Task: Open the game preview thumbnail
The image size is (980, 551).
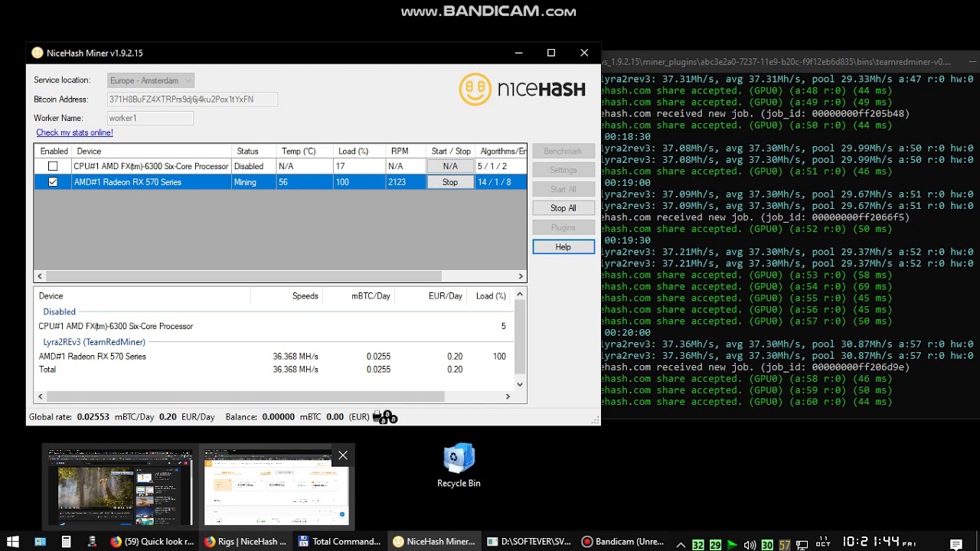Action: pyautogui.click(x=120, y=487)
